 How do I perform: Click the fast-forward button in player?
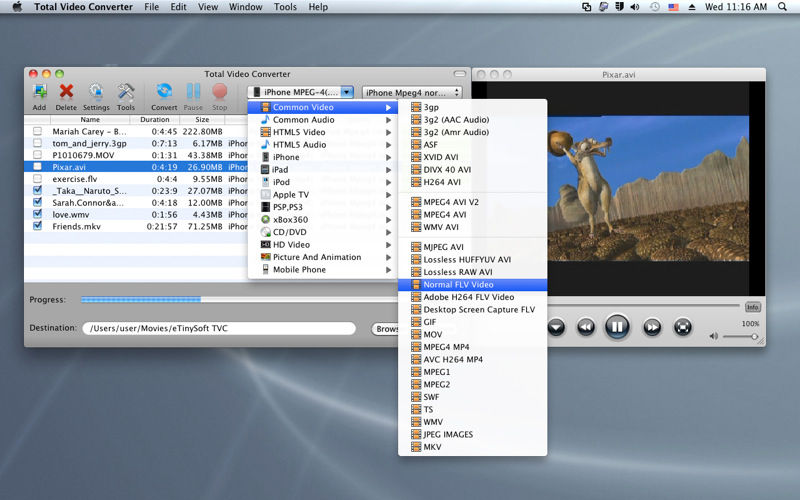[652, 327]
